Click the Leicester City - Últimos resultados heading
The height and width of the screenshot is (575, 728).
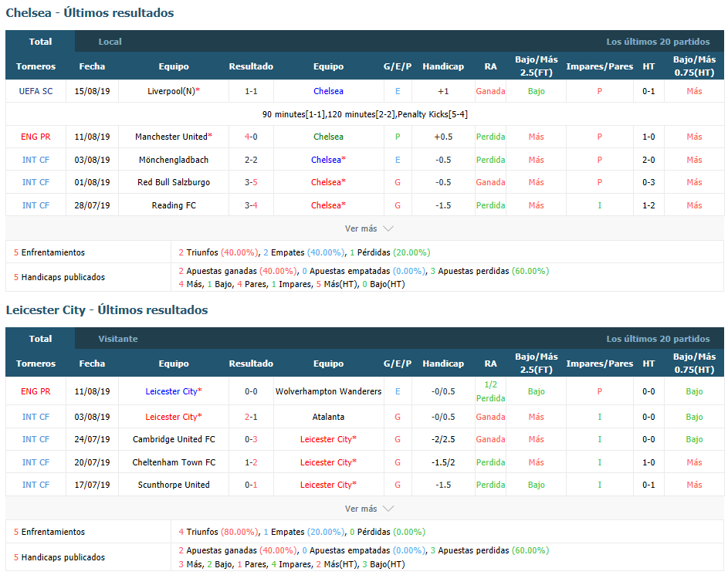pos(107,309)
